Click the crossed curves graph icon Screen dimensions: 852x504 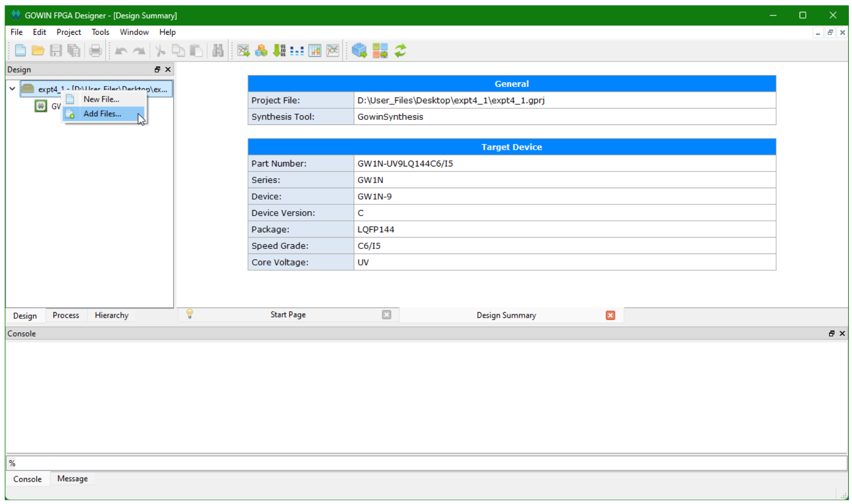[x=333, y=51]
